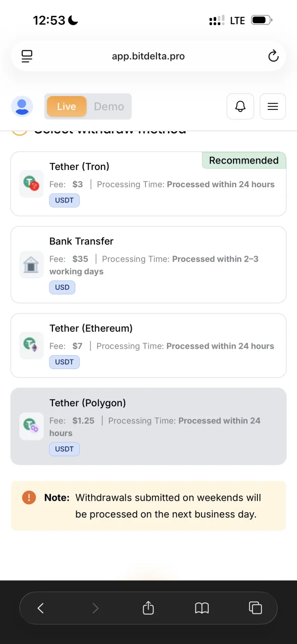Select Tether (Tron) withdraw method
Image resolution: width=297 pixels, height=644 pixels.
pyautogui.click(x=148, y=184)
